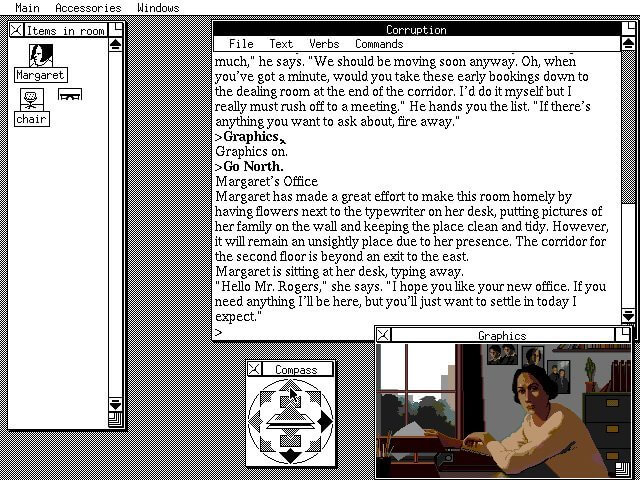Click the up arrow of Corruption window scrollbar

(x=628, y=43)
